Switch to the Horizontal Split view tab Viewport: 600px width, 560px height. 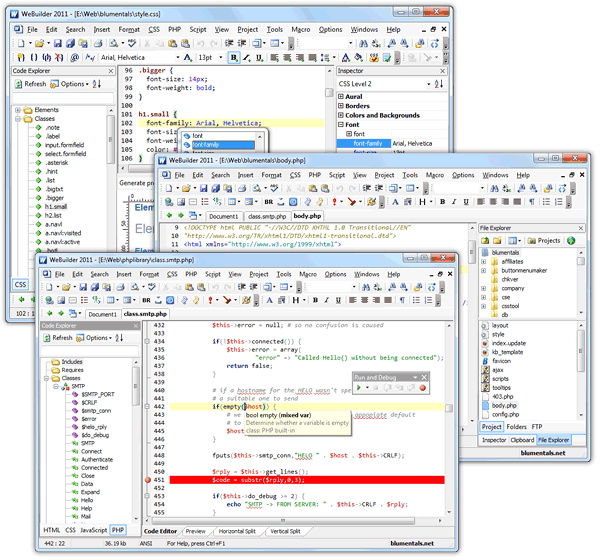pyautogui.click(x=239, y=531)
